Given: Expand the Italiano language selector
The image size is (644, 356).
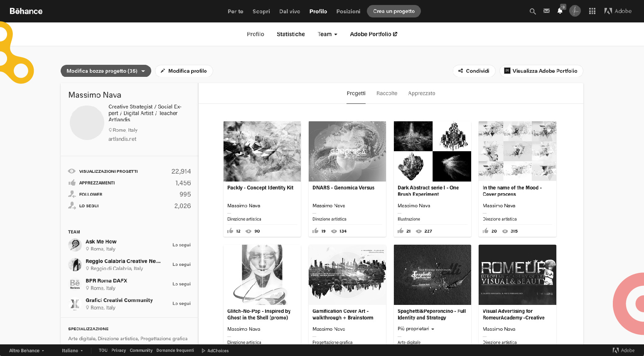Looking at the screenshot, I should coord(72,351).
